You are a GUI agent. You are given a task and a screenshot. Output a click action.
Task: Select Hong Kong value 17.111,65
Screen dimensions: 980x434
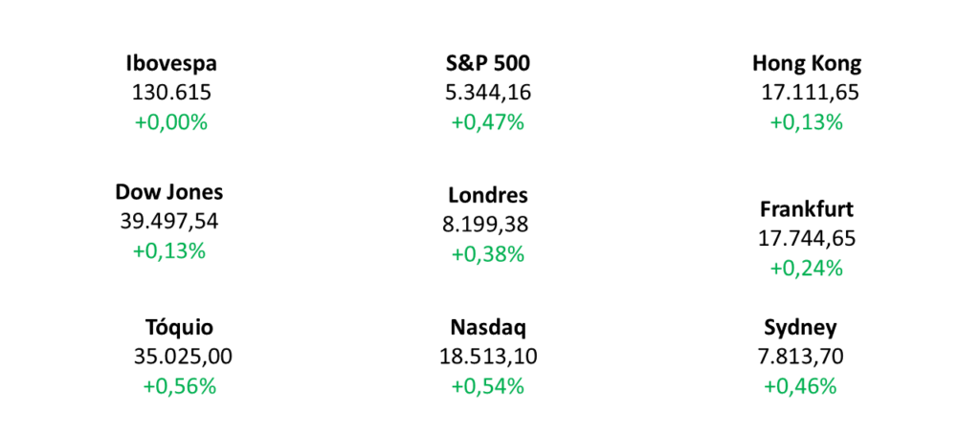point(810,93)
